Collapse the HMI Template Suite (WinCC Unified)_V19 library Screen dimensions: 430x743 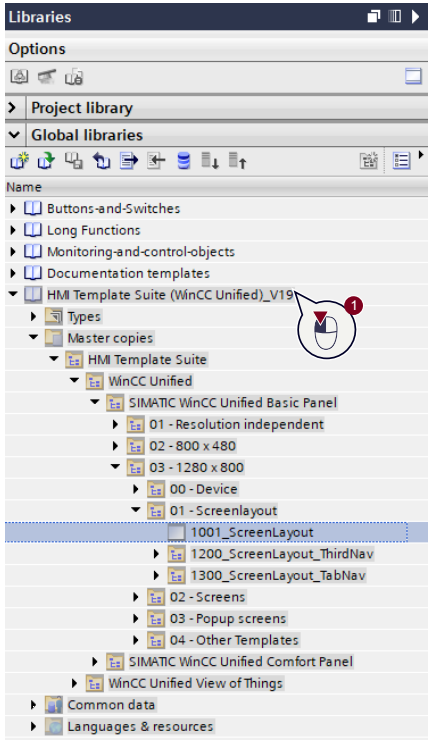13,294
